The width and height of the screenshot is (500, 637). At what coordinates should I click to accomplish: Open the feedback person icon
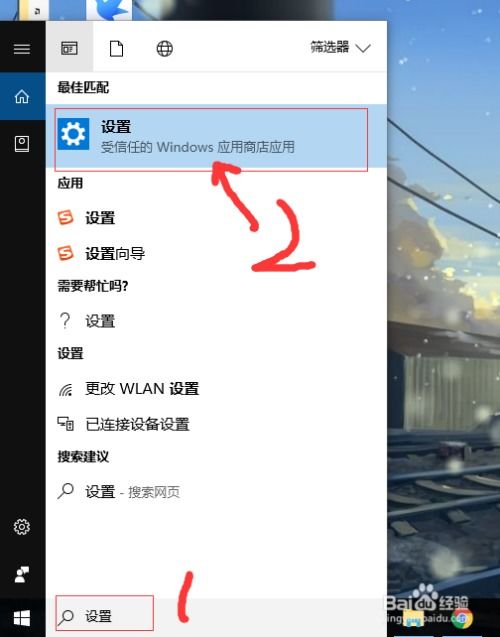pyautogui.click(x=22, y=574)
